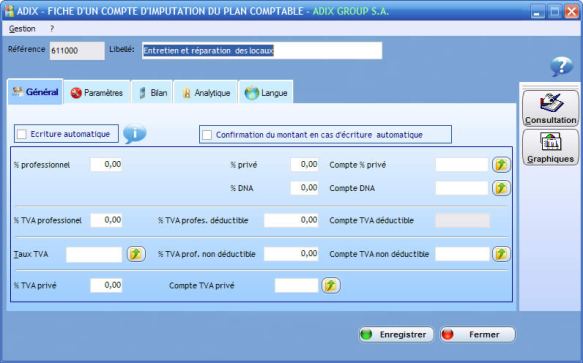Click the Référence field showing 611000
583x363 pixels.
click(77, 51)
